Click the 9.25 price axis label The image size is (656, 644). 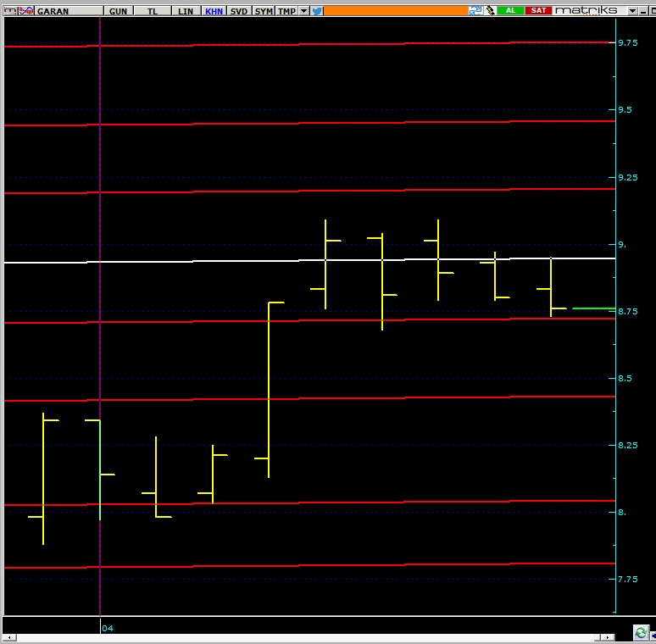pos(628,177)
